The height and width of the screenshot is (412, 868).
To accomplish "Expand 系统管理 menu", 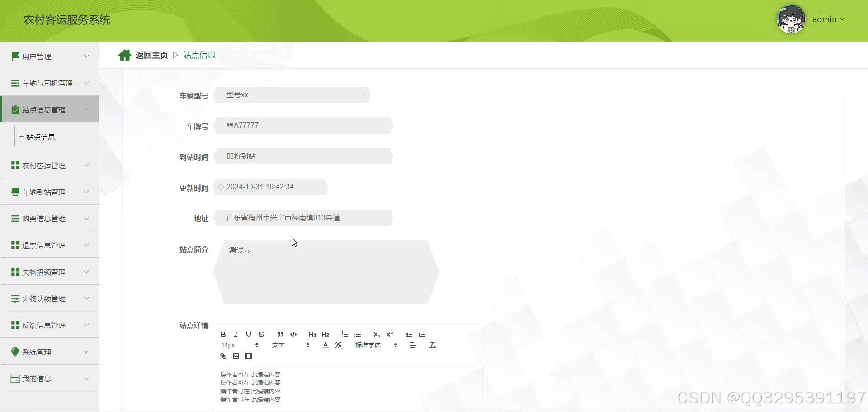I will 50,352.
